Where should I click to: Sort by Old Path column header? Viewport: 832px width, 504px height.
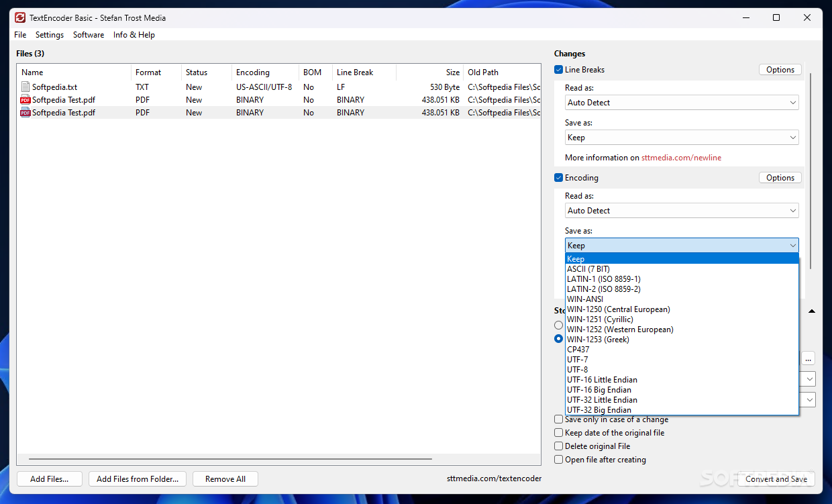tap(502, 72)
